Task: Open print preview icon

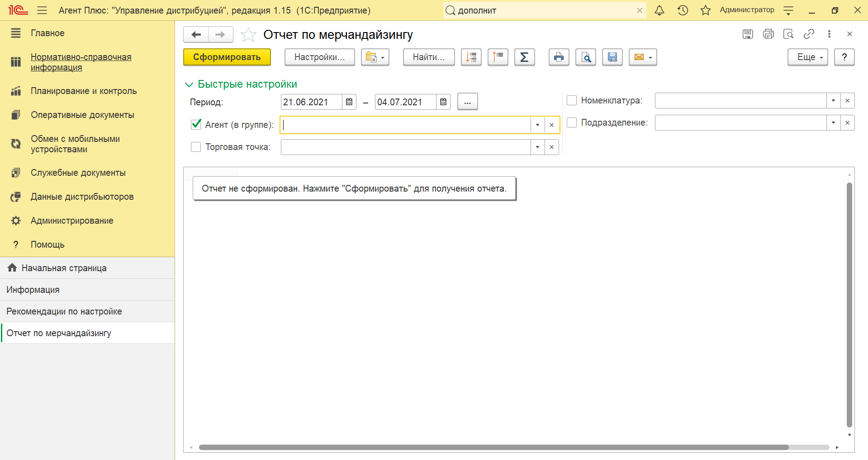Action: 586,57
